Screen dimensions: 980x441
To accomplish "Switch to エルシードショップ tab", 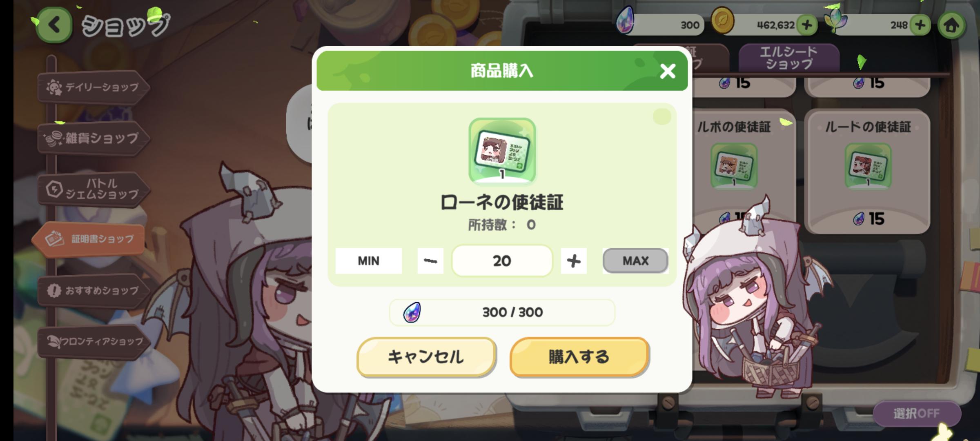I will [x=789, y=58].
